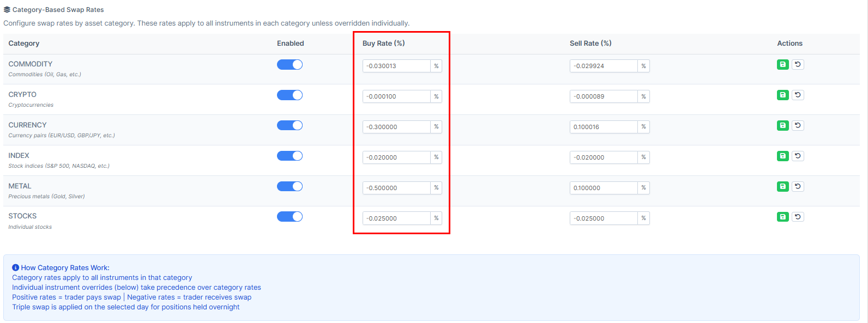This screenshot has height=323, width=868.
Task: Reset the CRYPTO row swap rates
Action: [798, 95]
